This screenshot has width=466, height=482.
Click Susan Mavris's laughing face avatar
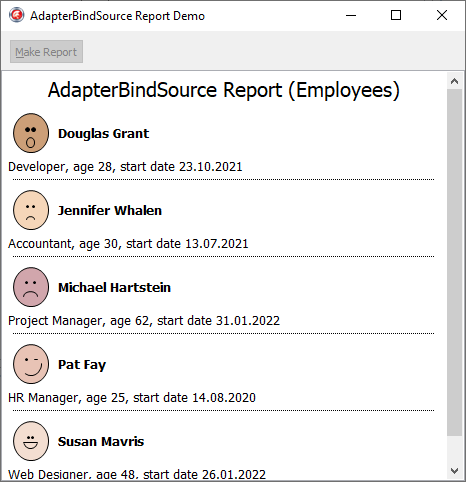coord(31,441)
